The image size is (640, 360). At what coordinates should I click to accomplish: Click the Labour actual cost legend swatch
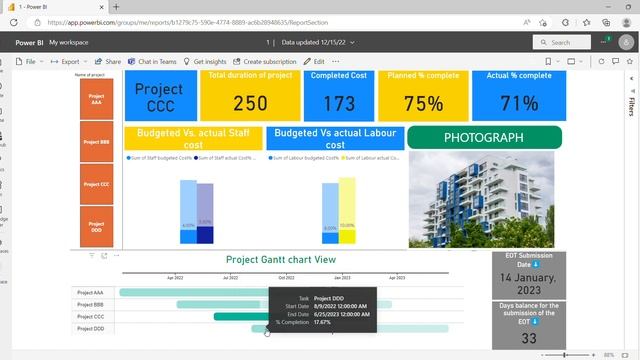click(x=343, y=158)
